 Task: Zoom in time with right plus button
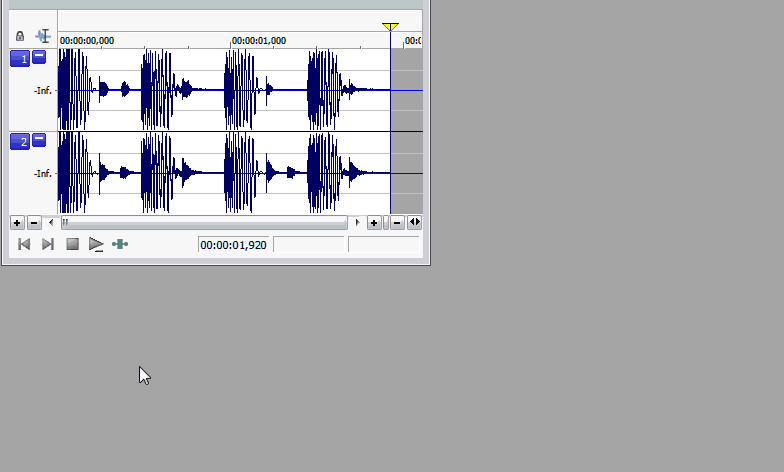point(374,222)
